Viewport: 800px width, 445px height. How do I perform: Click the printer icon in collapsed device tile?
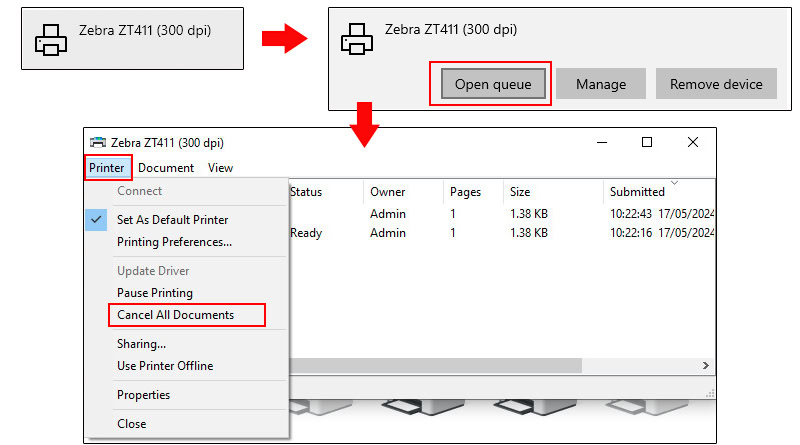click(x=49, y=39)
